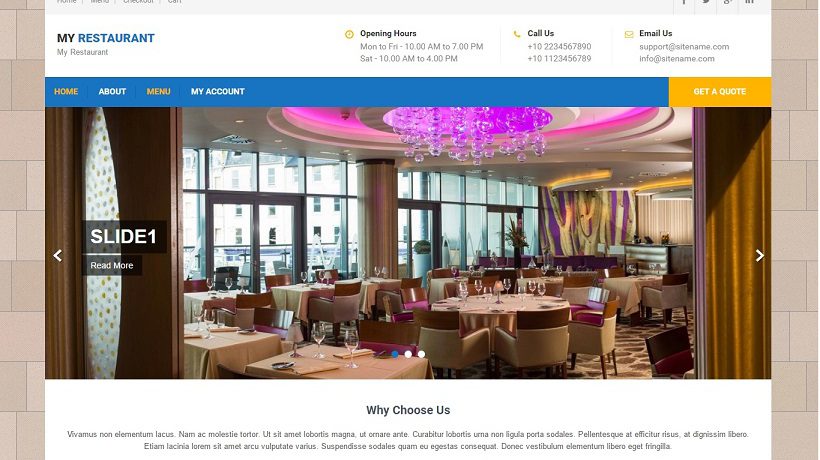
Task: Click Read More on the slide
Action: [112, 266]
